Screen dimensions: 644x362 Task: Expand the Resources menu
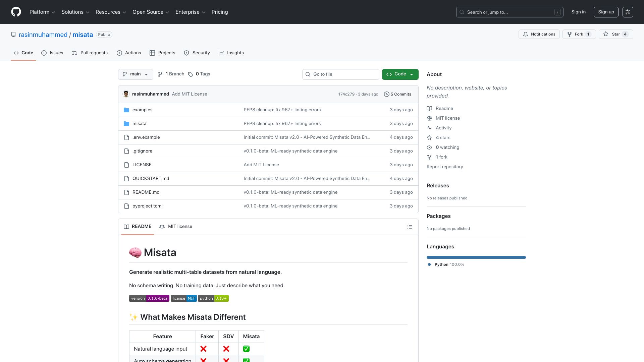(111, 12)
